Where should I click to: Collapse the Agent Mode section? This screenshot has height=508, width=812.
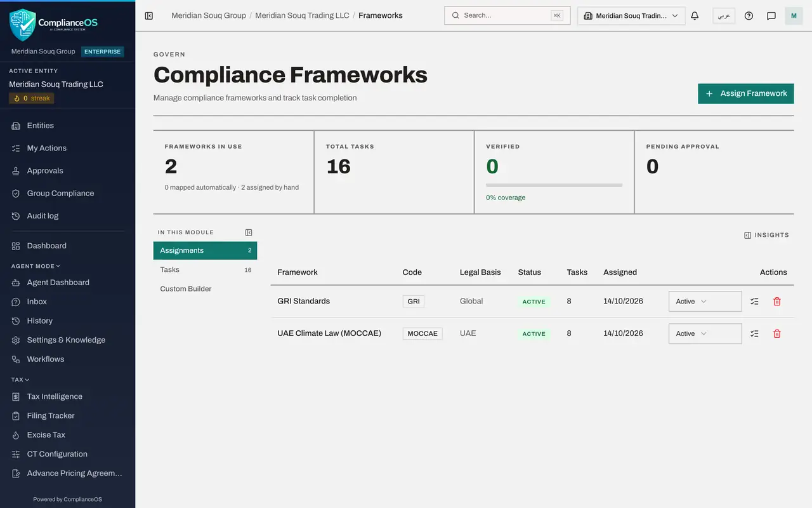[x=36, y=266]
